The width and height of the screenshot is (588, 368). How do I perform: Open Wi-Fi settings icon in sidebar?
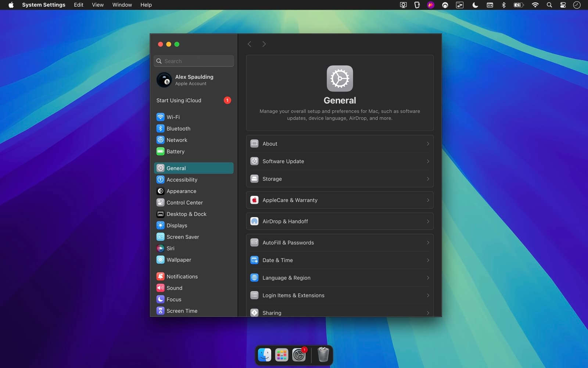coord(160,117)
